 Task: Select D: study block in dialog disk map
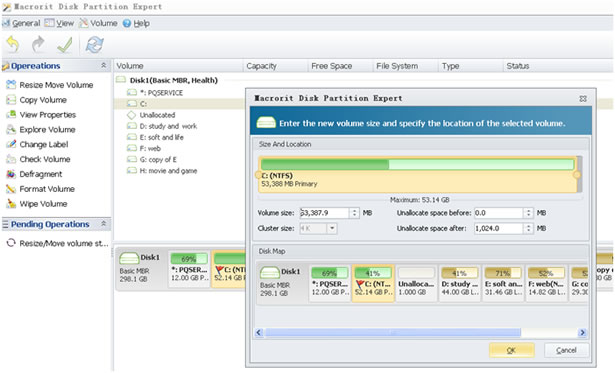tap(459, 283)
